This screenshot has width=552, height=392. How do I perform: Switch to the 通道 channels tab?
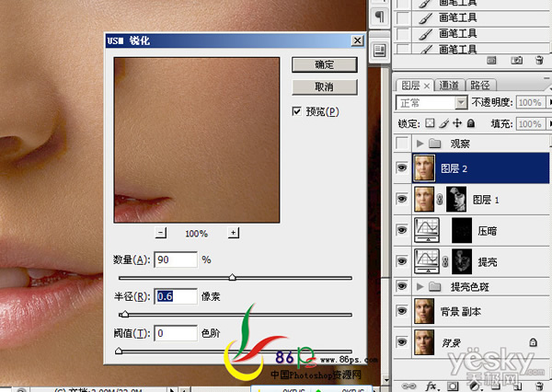449,86
